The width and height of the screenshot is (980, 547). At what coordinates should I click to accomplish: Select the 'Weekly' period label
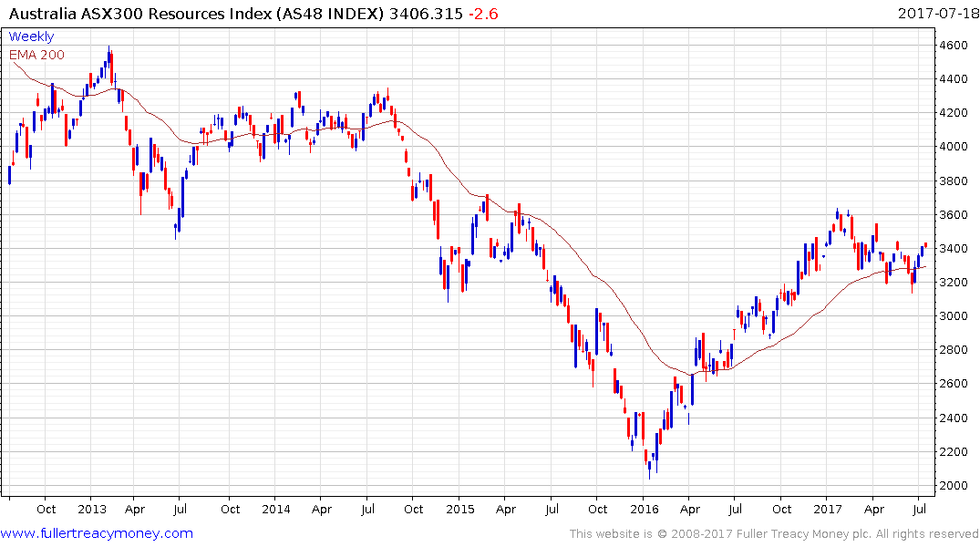(x=31, y=36)
